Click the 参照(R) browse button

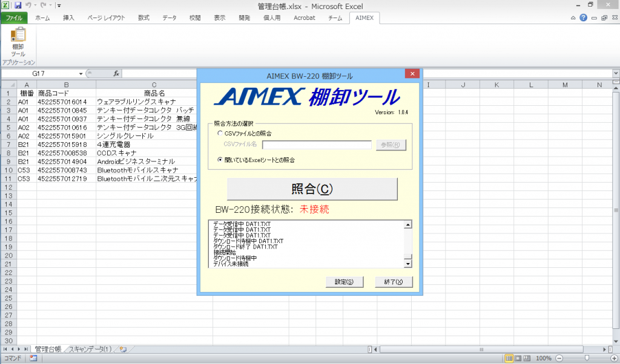pos(391,145)
